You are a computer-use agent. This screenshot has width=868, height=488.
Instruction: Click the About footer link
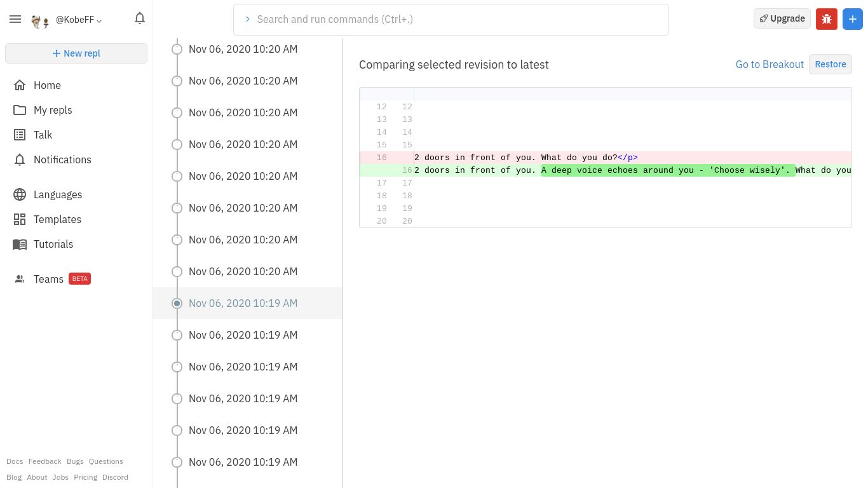(37, 477)
